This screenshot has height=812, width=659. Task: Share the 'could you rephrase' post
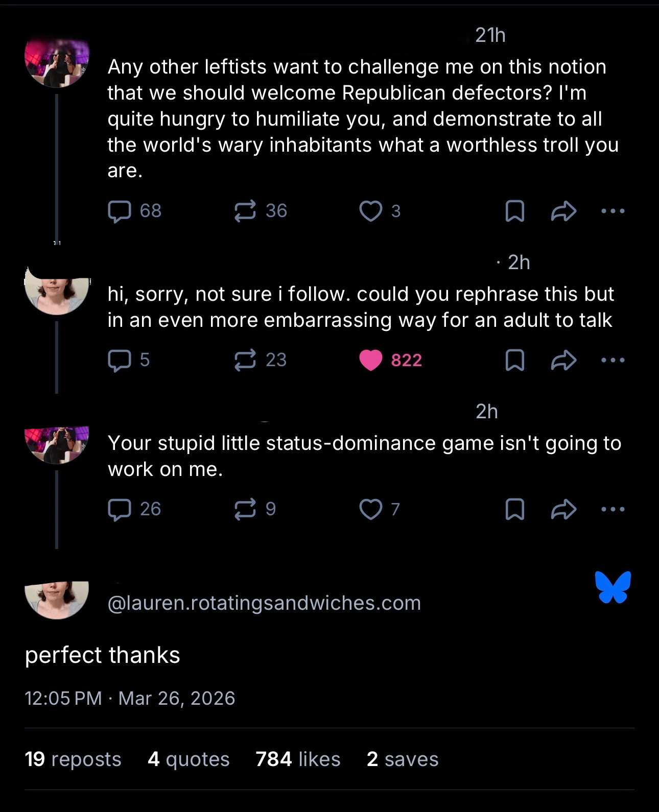click(x=563, y=360)
